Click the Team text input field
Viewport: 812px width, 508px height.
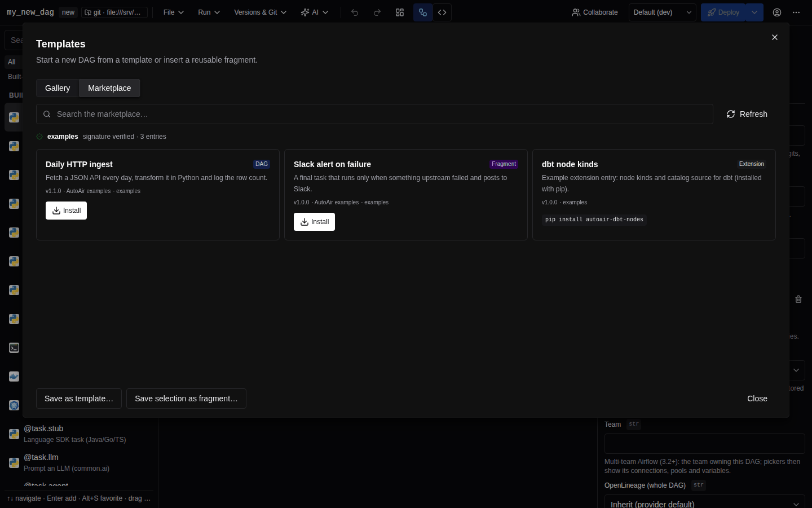pyautogui.click(x=705, y=444)
